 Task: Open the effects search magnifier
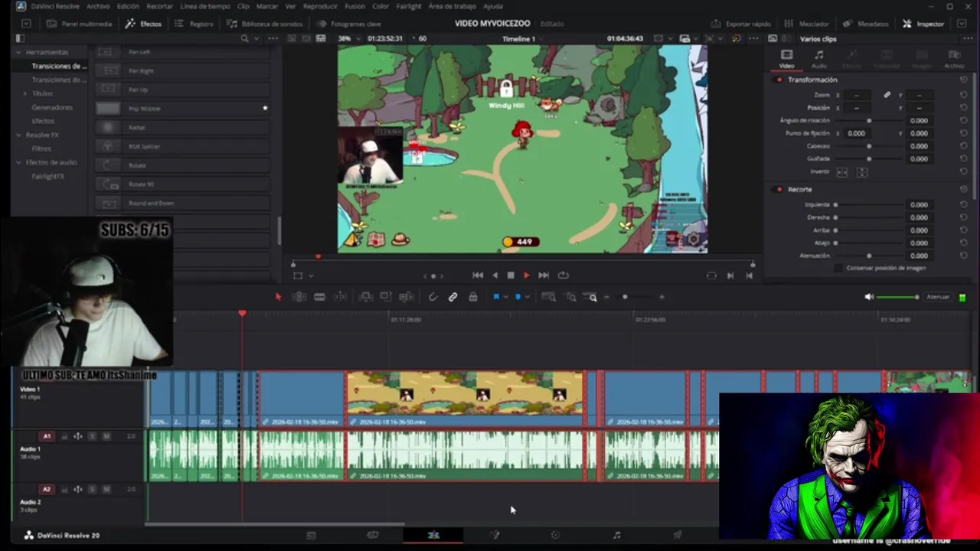[244, 38]
